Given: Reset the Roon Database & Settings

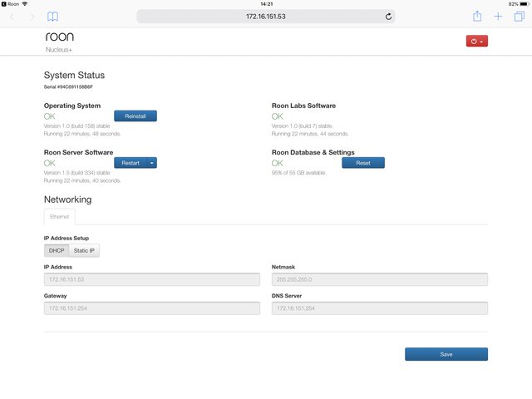Looking at the screenshot, I should point(362,163).
